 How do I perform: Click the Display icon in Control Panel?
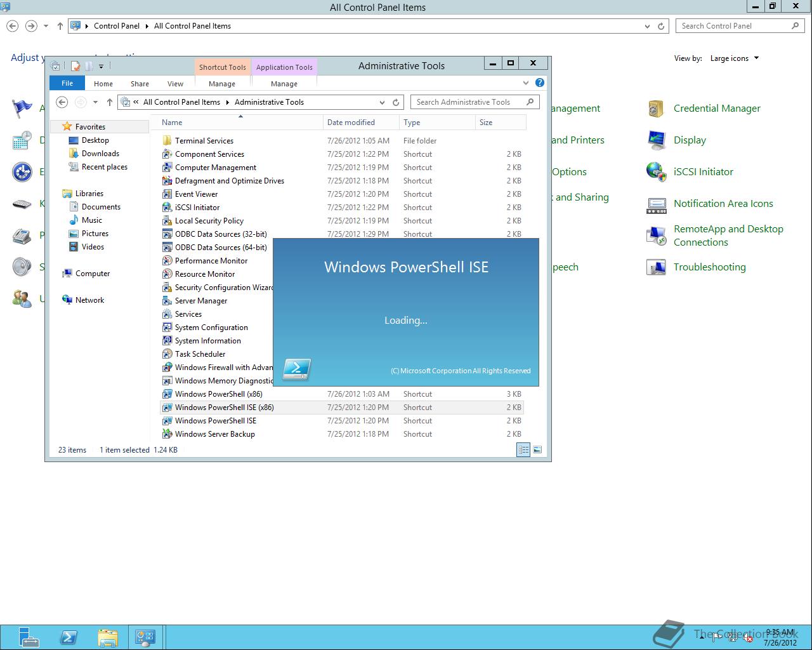[x=656, y=140]
